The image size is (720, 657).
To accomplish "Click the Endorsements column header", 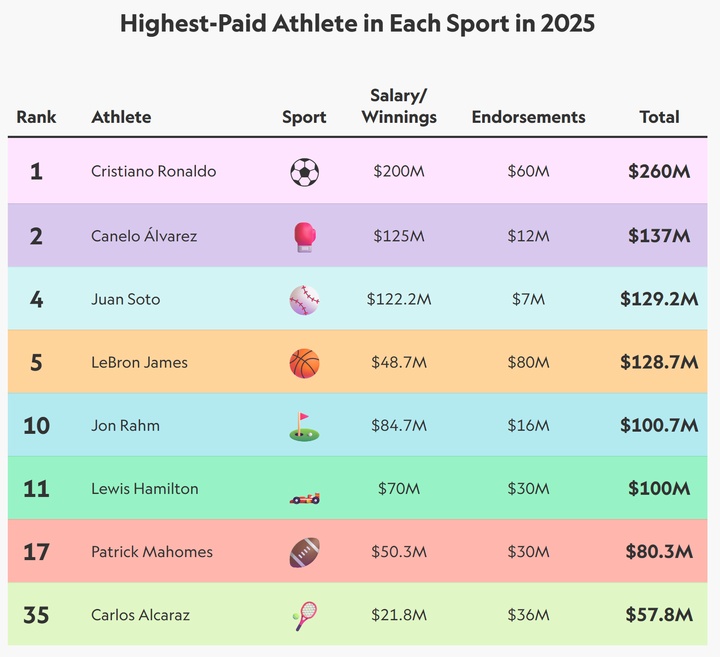I will point(528,117).
